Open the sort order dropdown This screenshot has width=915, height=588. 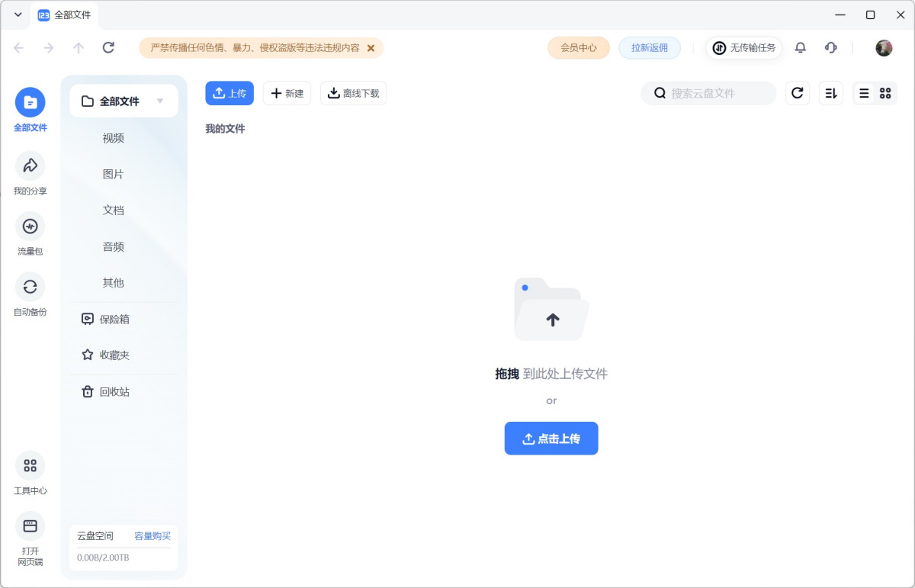click(830, 93)
